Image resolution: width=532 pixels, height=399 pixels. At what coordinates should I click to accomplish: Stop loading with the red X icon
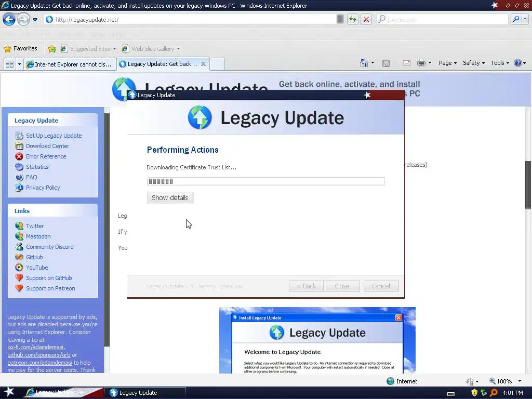tap(366, 19)
